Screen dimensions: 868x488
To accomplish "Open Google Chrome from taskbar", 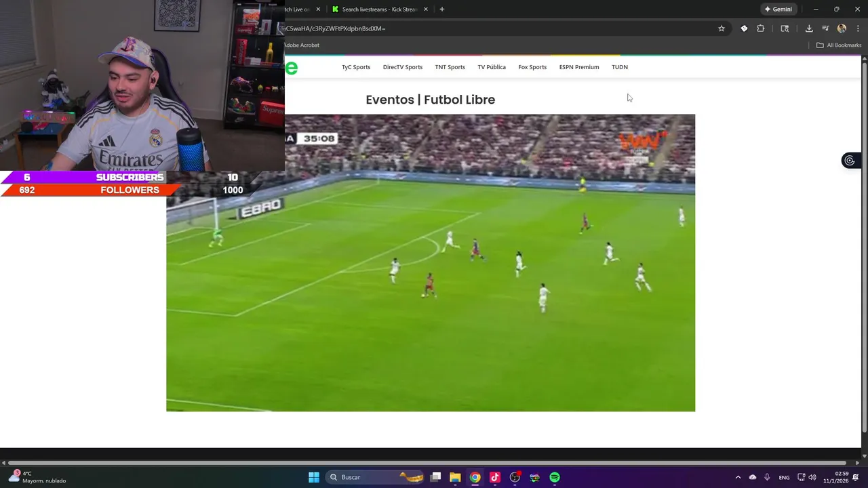I will [x=475, y=477].
